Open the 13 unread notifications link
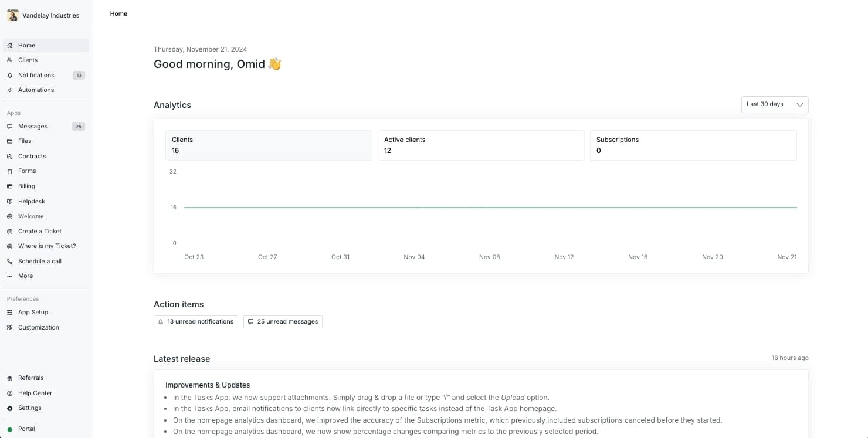The width and height of the screenshot is (868, 438). coord(195,321)
